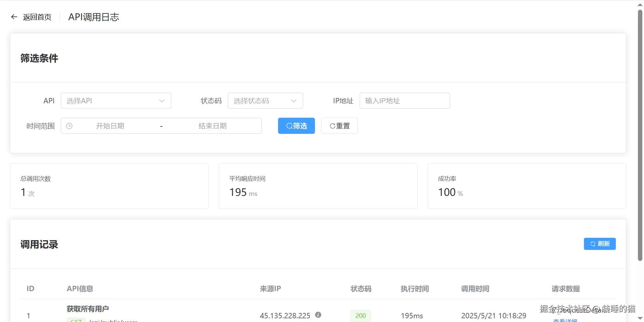
Task: Click the 输入IP地址 input field
Action: 404,101
